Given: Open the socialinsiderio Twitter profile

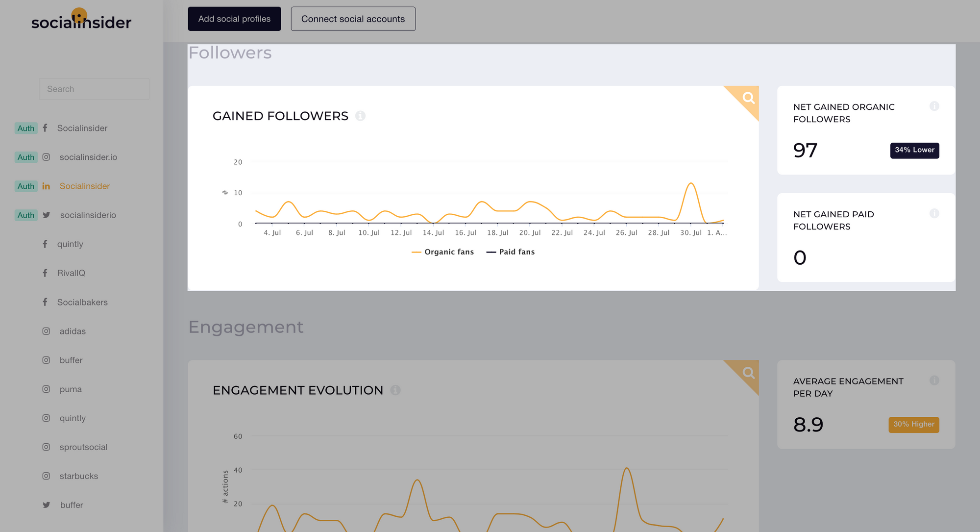Looking at the screenshot, I should click(x=88, y=215).
